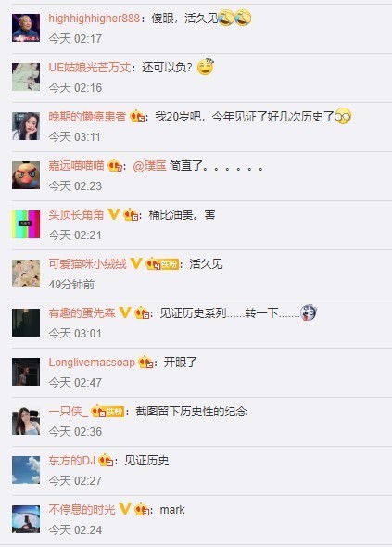The image size is (392, 547).
Task: Click the husky emoji in 有趣的蛋先森 comment
Action: coord(309,313)
